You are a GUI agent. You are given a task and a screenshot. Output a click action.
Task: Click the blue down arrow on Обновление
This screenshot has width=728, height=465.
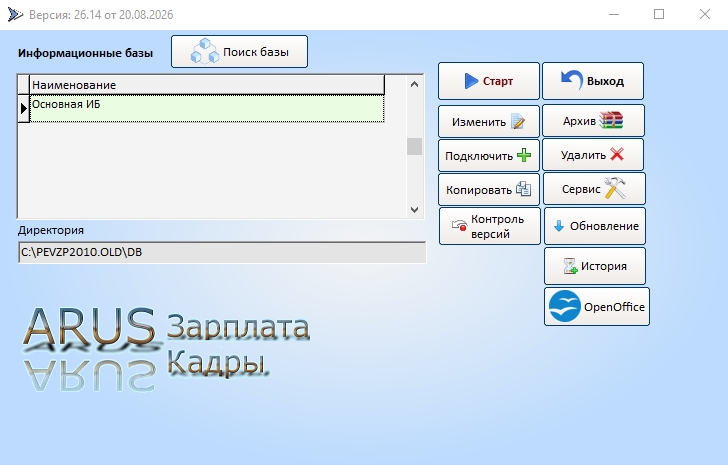tap(559, 226)
